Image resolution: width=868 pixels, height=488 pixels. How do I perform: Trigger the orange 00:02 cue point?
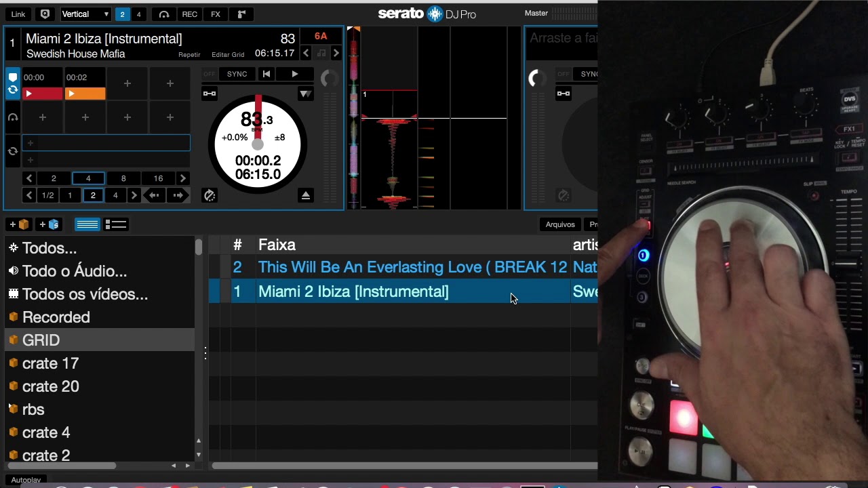pyautogui.click(x=85, y=94)
